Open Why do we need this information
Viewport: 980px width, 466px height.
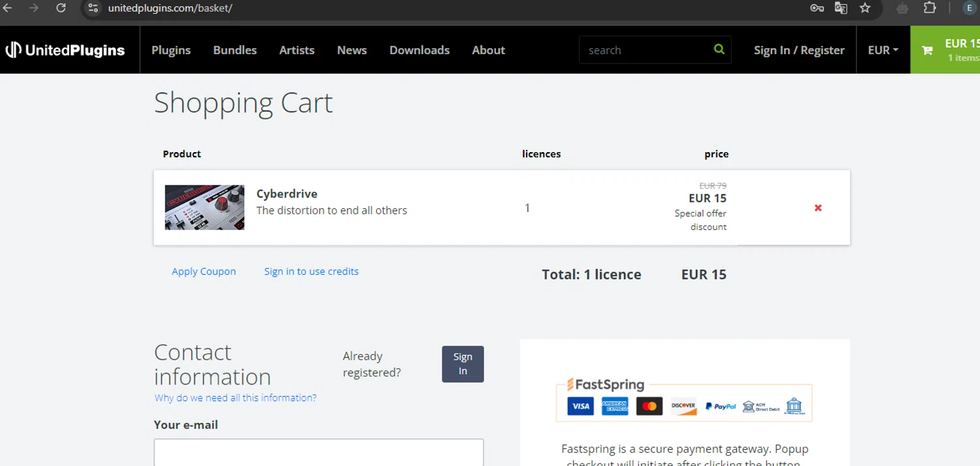coord(235,397)
